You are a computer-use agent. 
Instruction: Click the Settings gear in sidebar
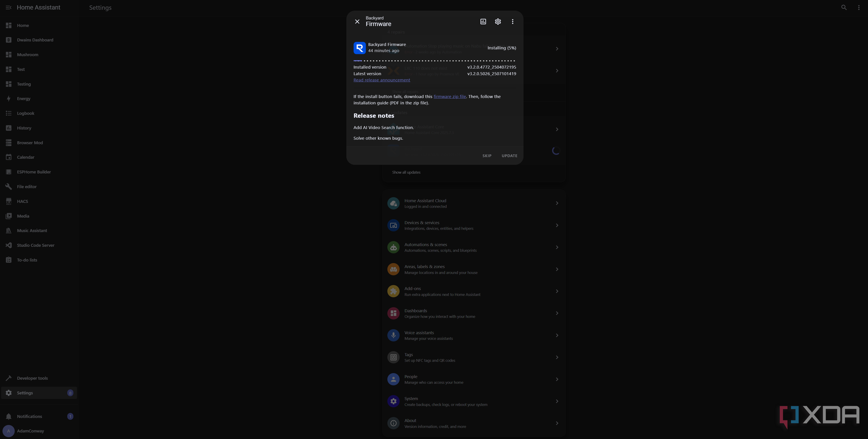[x=9, y=393]
